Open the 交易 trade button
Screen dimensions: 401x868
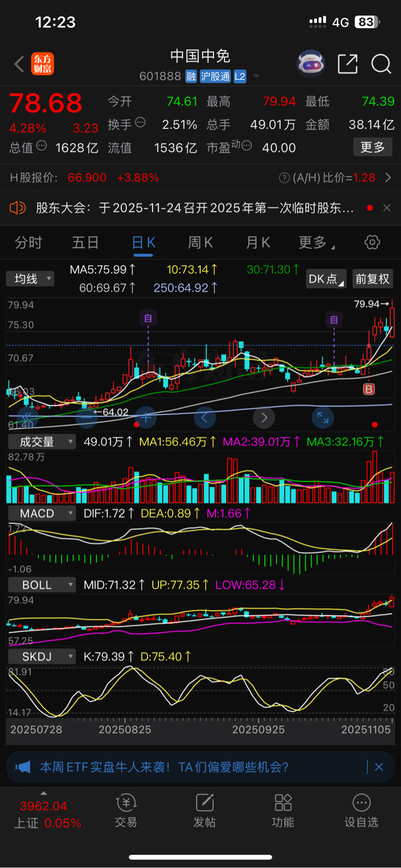[x=126, y=811]
